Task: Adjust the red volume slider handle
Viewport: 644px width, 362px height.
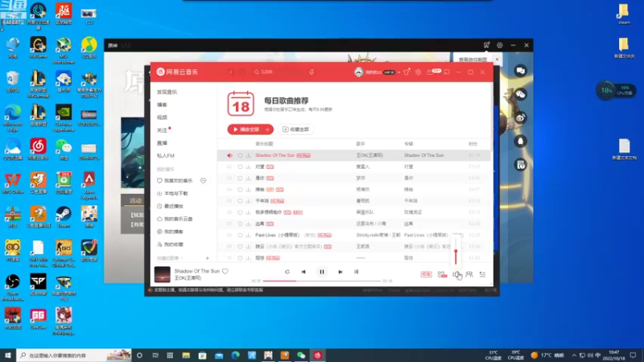Action: pos(456,251)
